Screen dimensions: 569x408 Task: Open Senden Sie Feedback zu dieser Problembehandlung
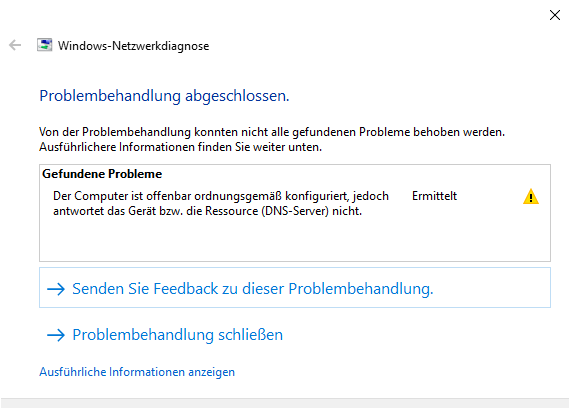(x=295, y=287)
